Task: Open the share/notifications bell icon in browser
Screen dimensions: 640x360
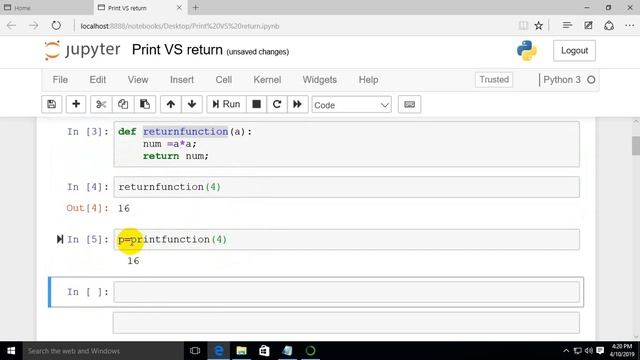Action: [609, 26]
